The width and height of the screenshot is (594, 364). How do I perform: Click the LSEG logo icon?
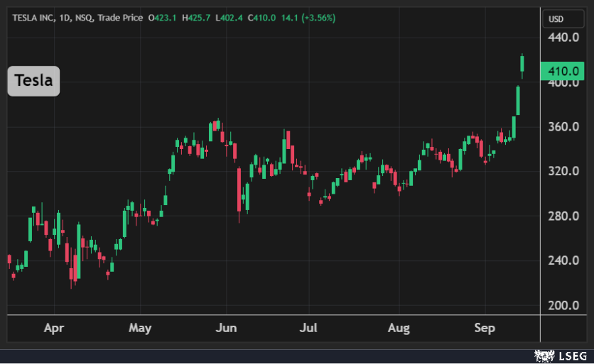tap(545, 355)
